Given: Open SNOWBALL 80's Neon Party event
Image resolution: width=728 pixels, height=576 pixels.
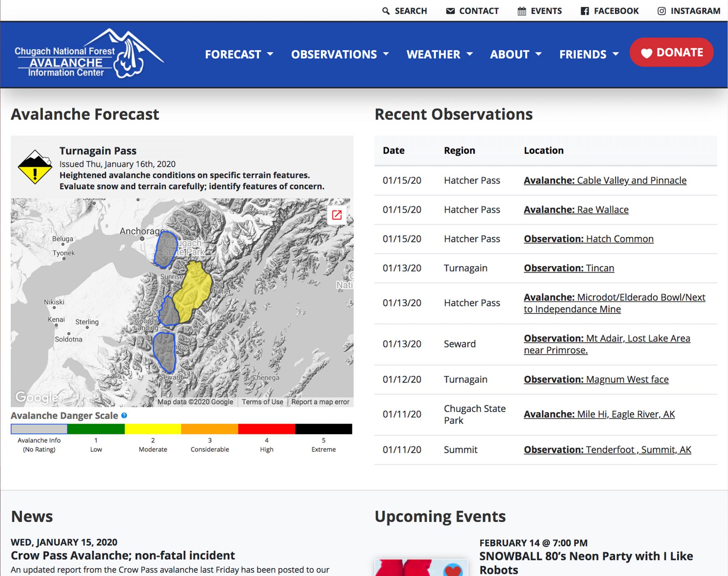Looking at the screenshot, I should 586,563.
